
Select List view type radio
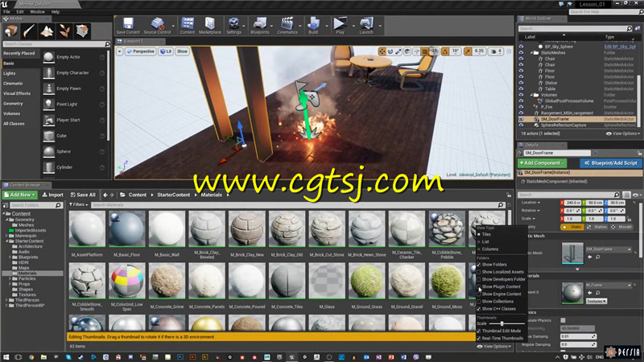tap(479, 242)
